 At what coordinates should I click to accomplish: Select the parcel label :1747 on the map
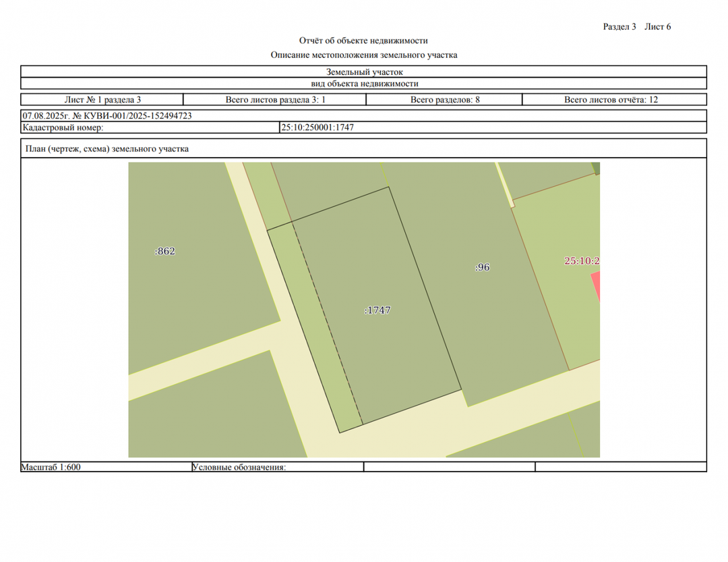pos(377,310)
